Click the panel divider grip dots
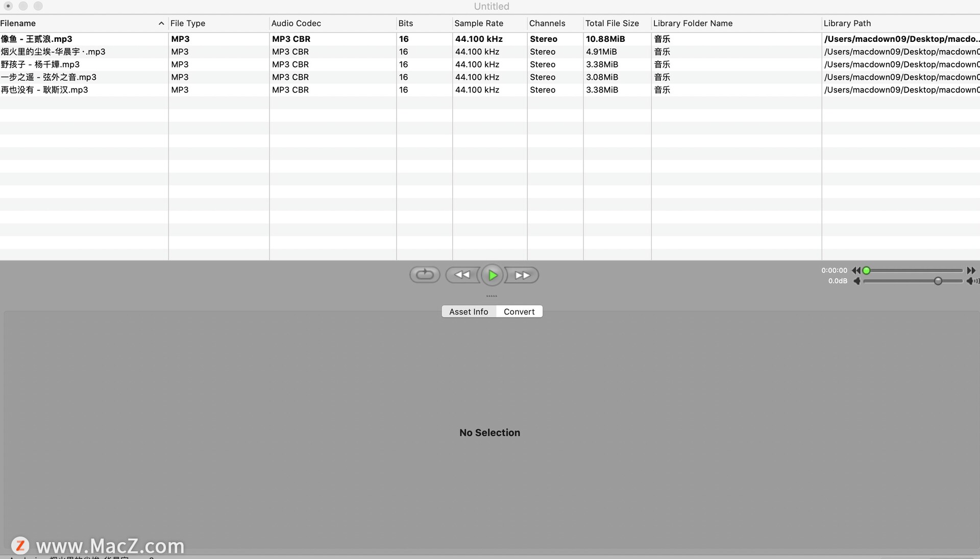 pyautogui.click(x=492, y=296)
